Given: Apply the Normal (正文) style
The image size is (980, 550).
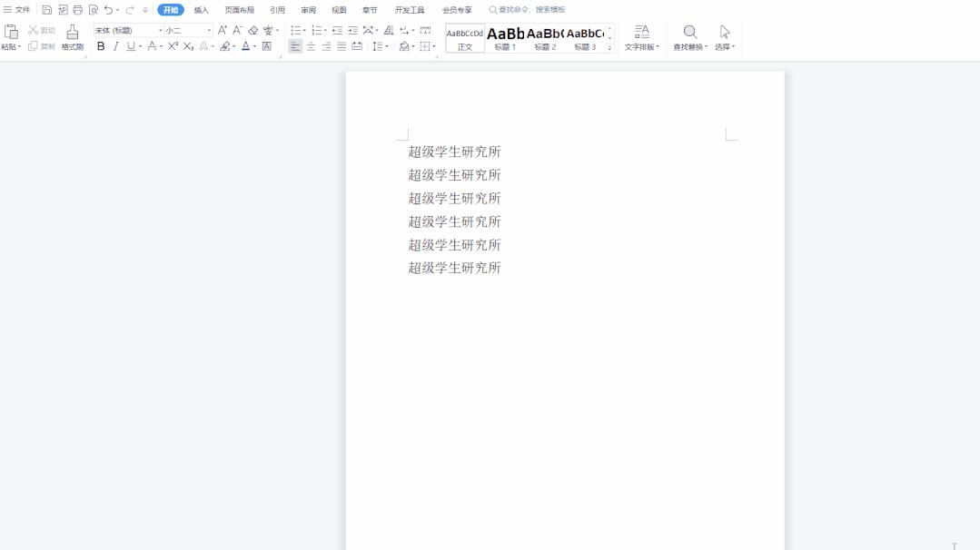Looking at the screenshot, I should point(465,38).
